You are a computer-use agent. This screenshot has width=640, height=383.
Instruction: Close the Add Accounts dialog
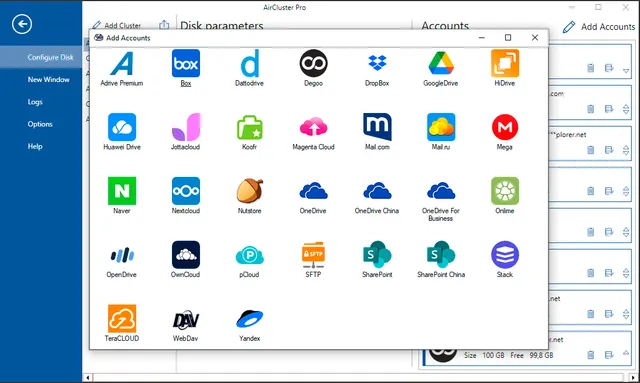tap(535, 38)
